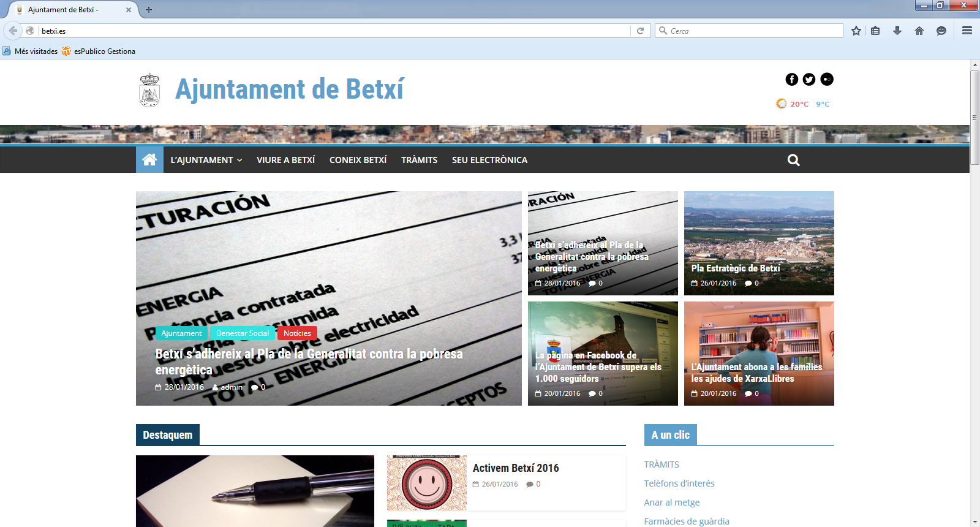The image size is (980, 527).
Task: Open the Anar al metge link
Action: point(672,502)
